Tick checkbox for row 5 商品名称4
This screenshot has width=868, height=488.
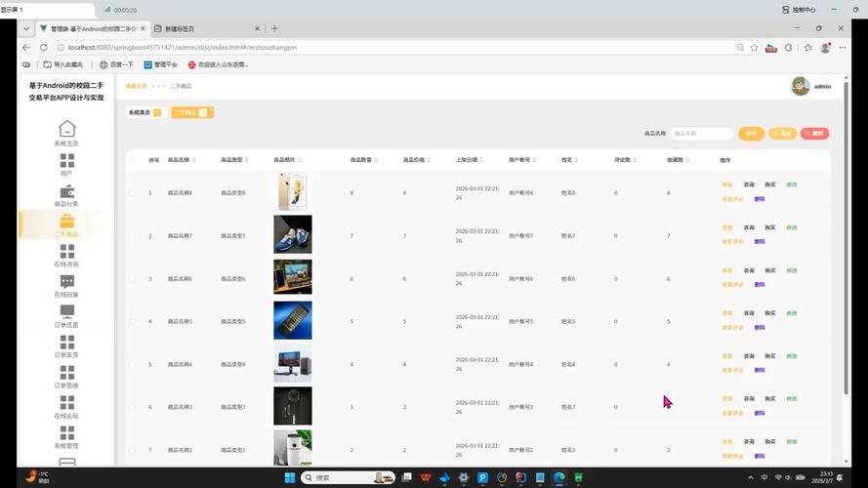(133, 365)
